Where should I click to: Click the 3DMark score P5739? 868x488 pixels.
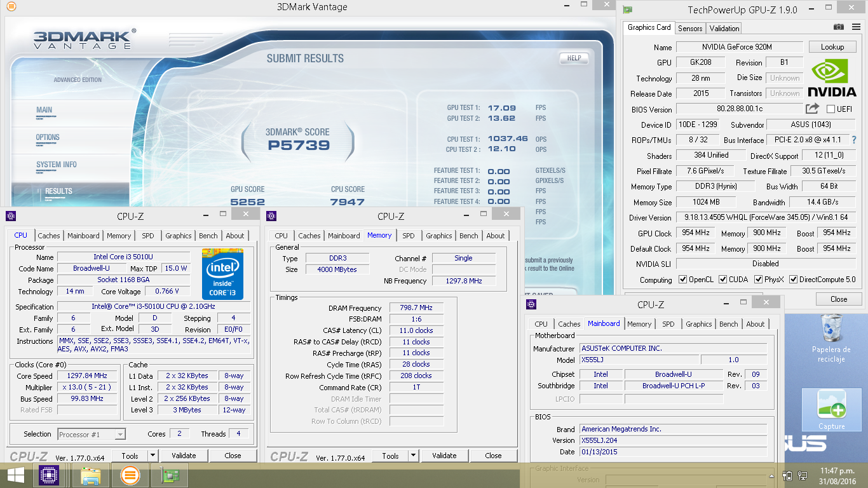[x=299, y=146]
